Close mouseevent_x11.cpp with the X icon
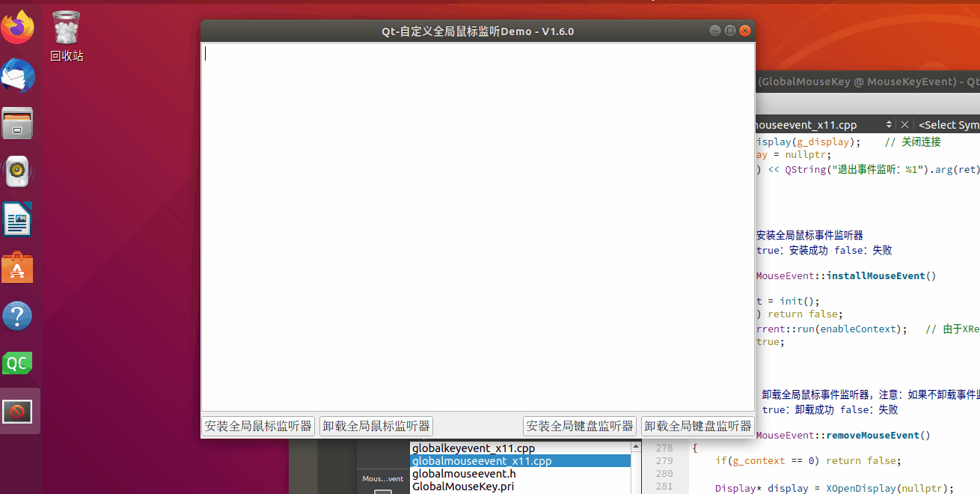The height and width of the screenshot is (494, 980). [x=905, y=124]
